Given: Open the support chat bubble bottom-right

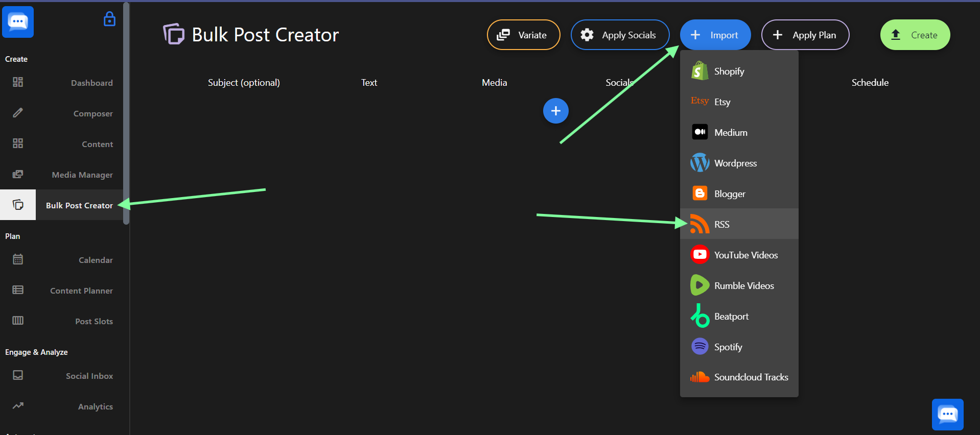Looking at the screenshot, I should (948, 415).
